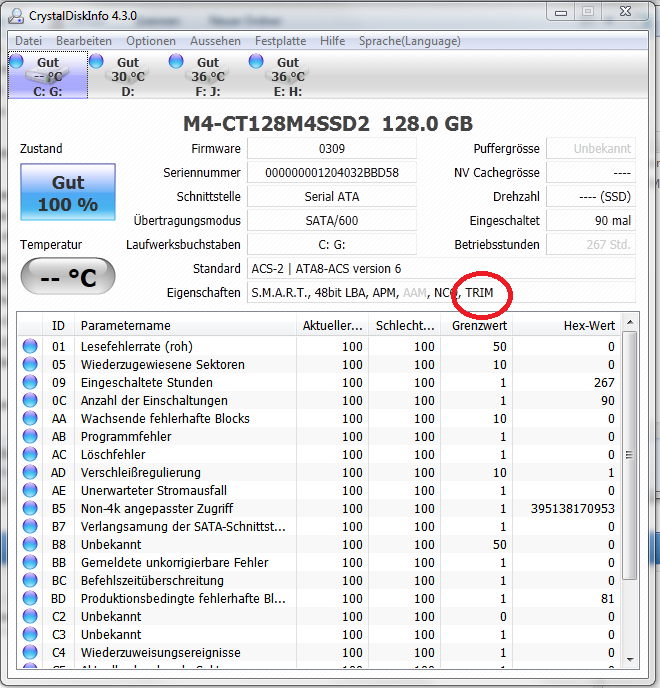Viewport: 660px width, 688px height.
Task: Click status orb for Non-4k angepasster Zugriff
Action: click(30, 508)
